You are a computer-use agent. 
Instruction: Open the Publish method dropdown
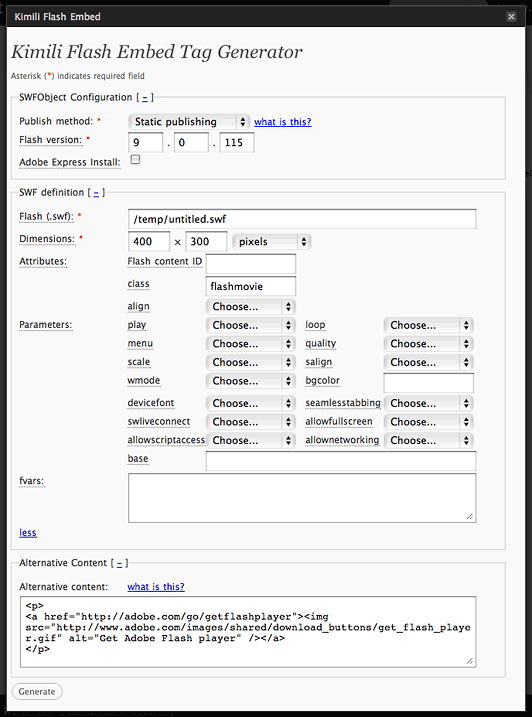click(x=189, y=122)
